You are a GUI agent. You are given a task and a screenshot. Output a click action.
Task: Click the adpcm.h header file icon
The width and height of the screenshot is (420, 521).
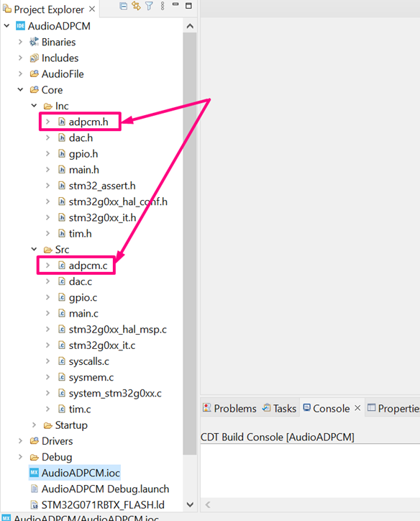tap(62, 122)
